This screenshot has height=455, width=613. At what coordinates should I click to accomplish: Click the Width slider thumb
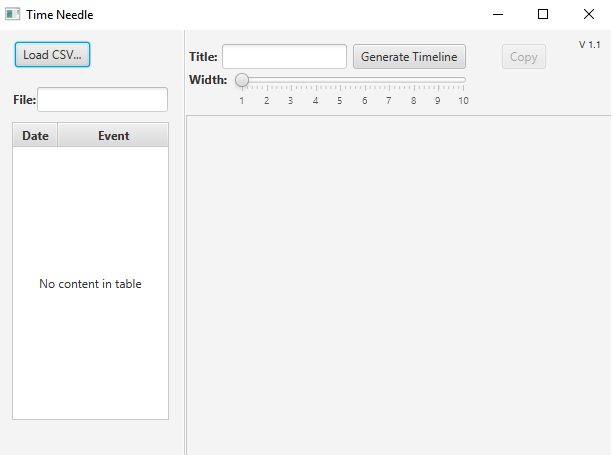pos(242,80)
